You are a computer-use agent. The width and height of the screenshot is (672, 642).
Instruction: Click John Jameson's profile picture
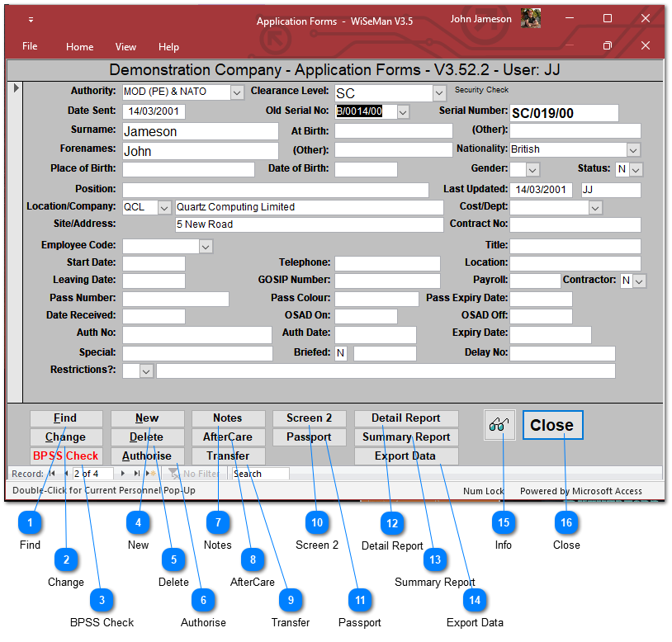tap(531, 19)
